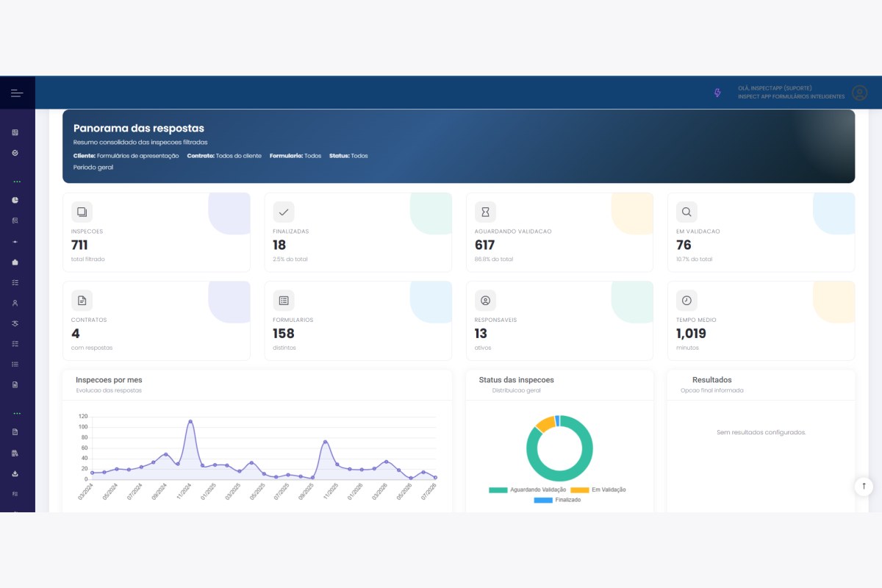Click the '86.8% do total' caption
This screenshot has height=588, width=882.
coord(494,259)
